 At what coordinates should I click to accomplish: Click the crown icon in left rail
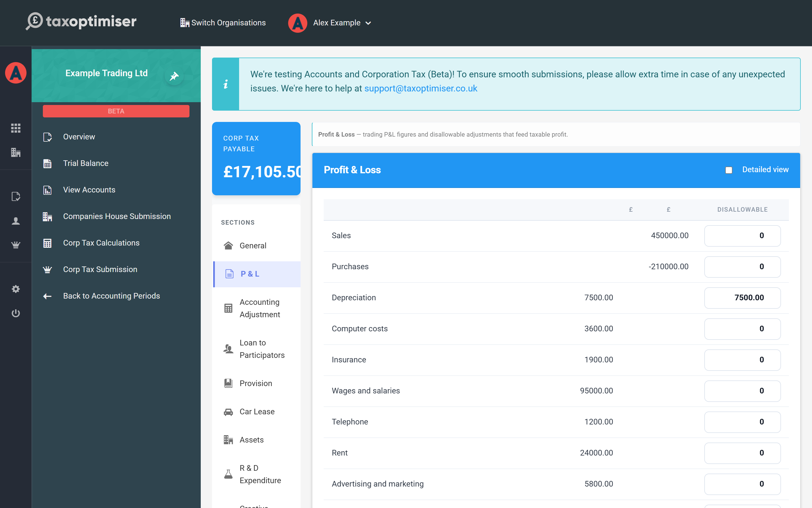click(16, 245)
